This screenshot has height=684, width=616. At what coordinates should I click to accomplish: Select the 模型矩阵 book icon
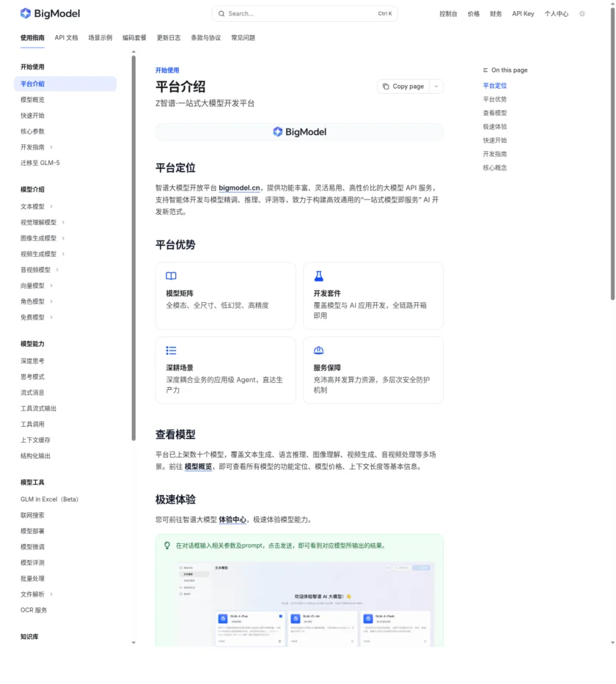click(170, 276)
